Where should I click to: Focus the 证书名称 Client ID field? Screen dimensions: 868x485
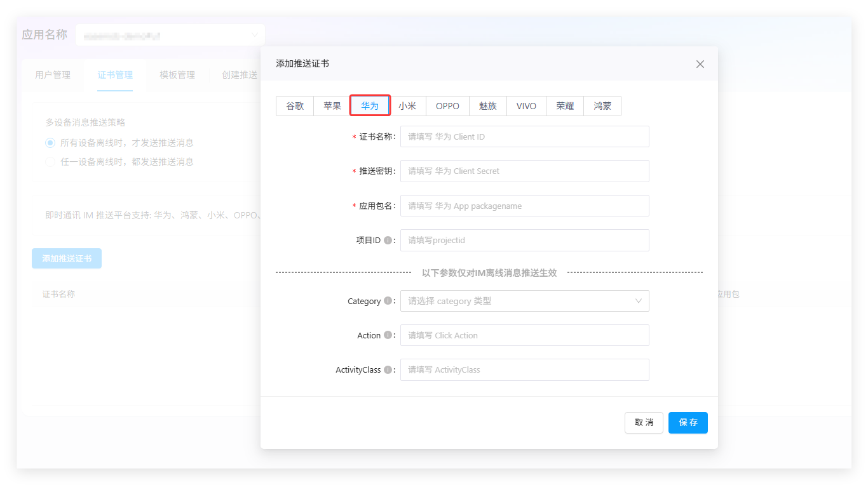click(x=524, y=136)
